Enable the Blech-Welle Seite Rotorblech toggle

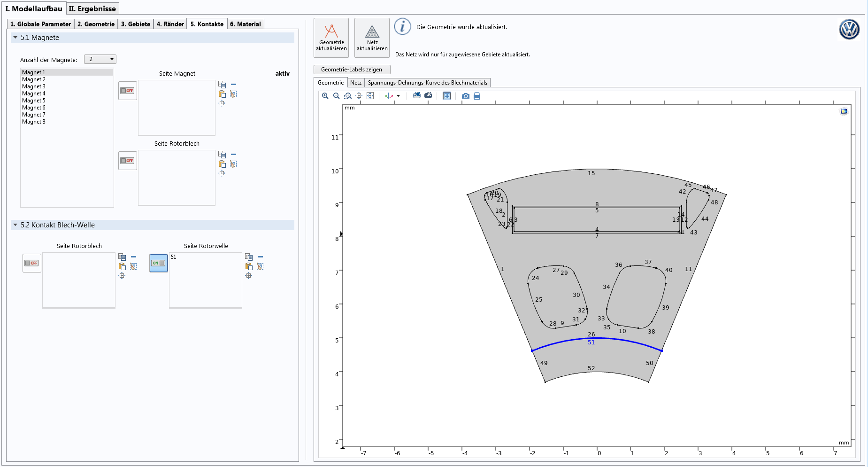pos(32,263)
